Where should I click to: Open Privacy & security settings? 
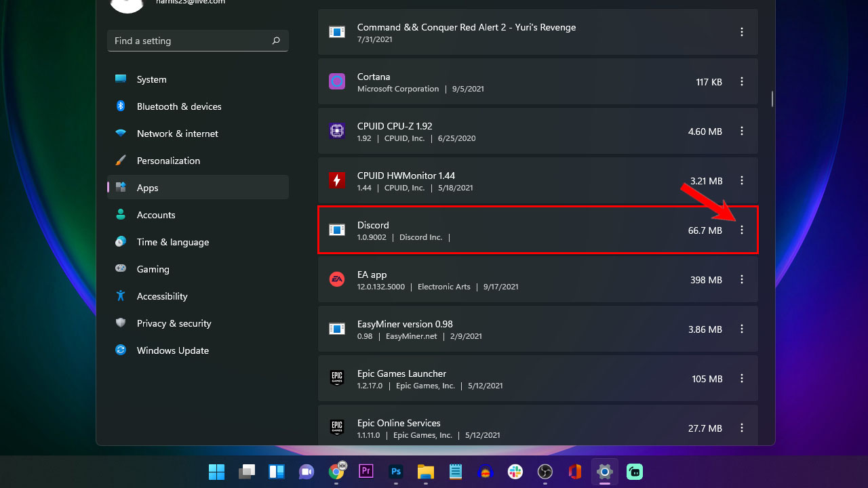point(174,323)
